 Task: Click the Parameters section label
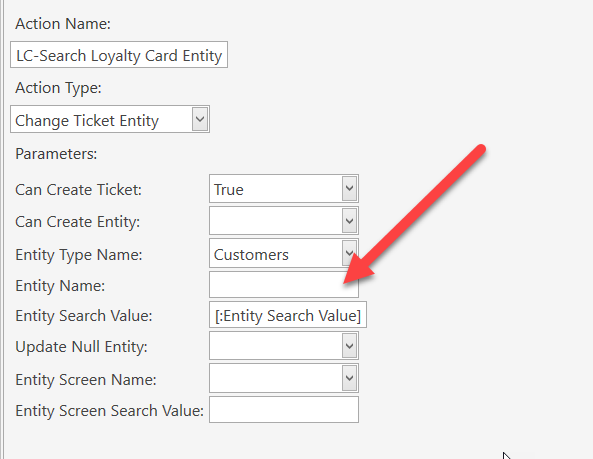tap(56, 154)
